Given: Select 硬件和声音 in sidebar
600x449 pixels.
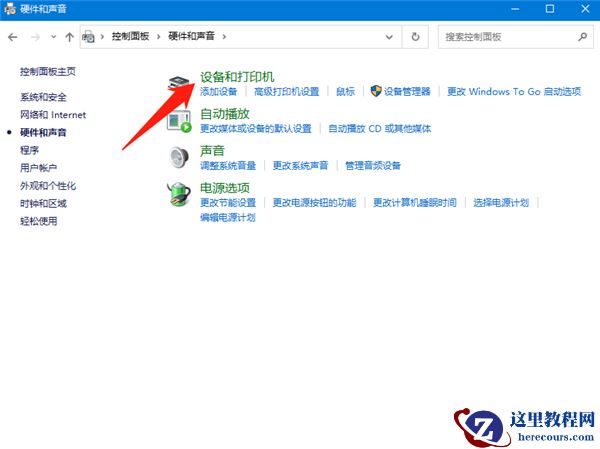Looking at the screenshot, I should (43, 132).
